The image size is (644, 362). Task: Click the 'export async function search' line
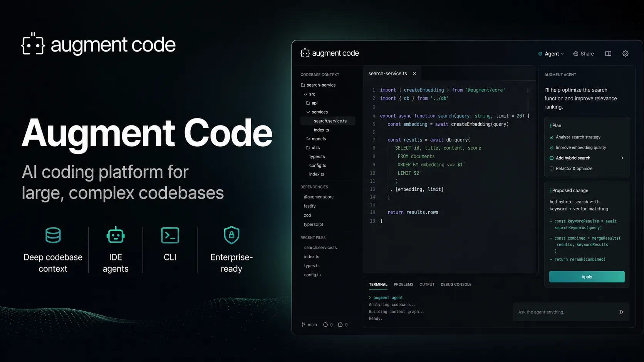[x=454, y=116]
